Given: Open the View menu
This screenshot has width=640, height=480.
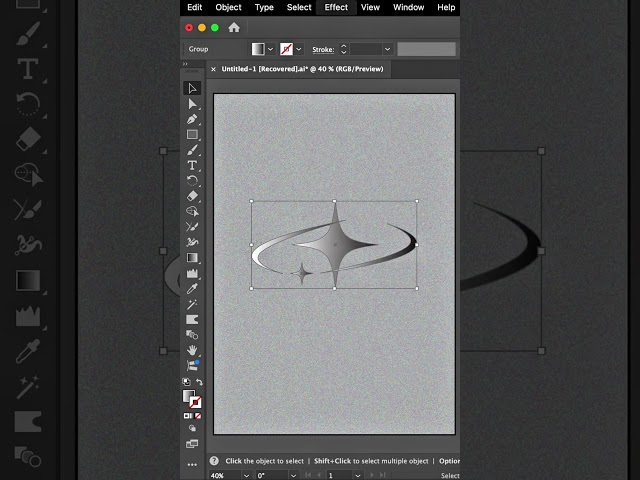Looking at the screenshot, I should coord(370,7).
